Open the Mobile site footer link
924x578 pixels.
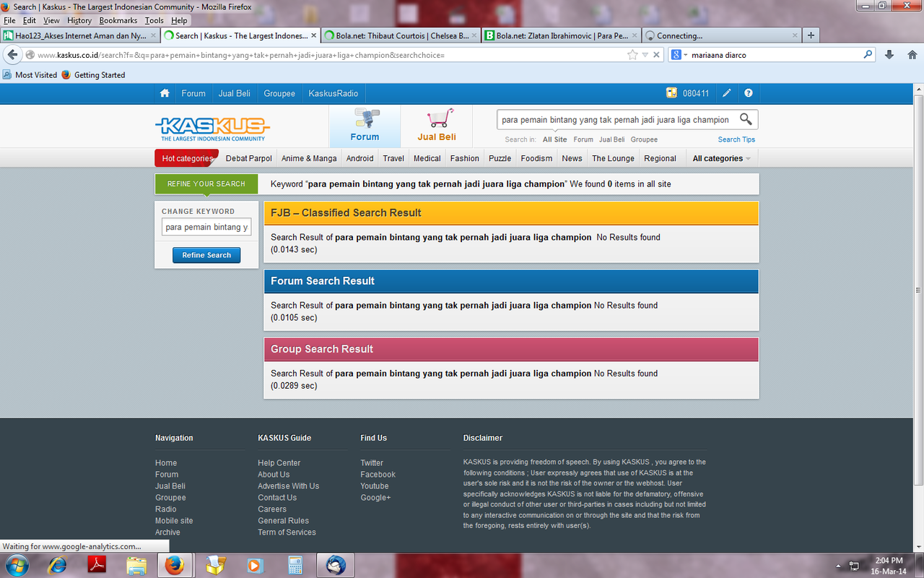[x=174, y=521]
